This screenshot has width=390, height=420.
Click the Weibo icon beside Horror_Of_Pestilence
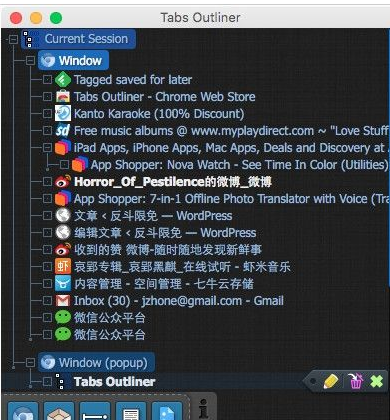63,182
